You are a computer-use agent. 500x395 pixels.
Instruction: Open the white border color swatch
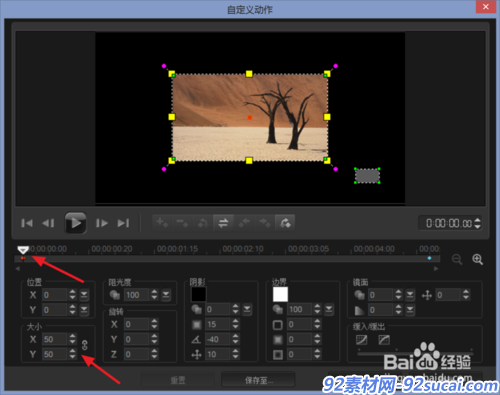[280, 294]
